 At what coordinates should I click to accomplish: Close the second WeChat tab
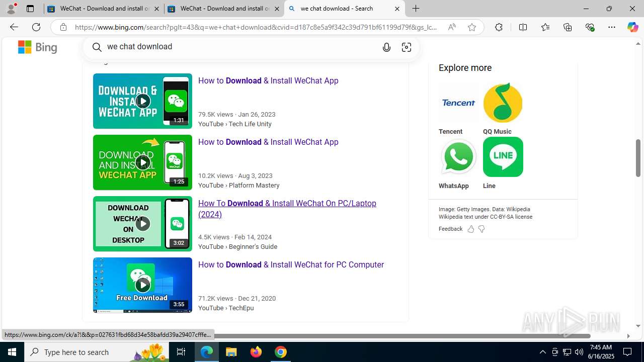pos(277,9)
